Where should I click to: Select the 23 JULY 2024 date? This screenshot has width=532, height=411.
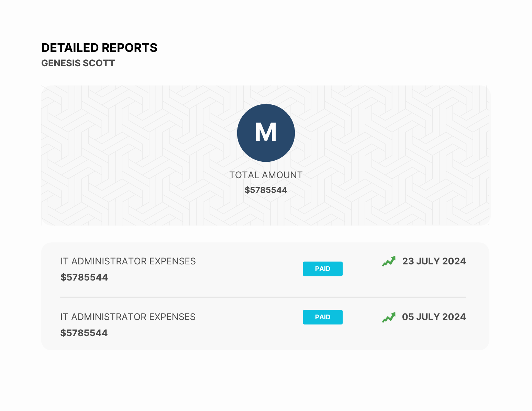[434, 261]
